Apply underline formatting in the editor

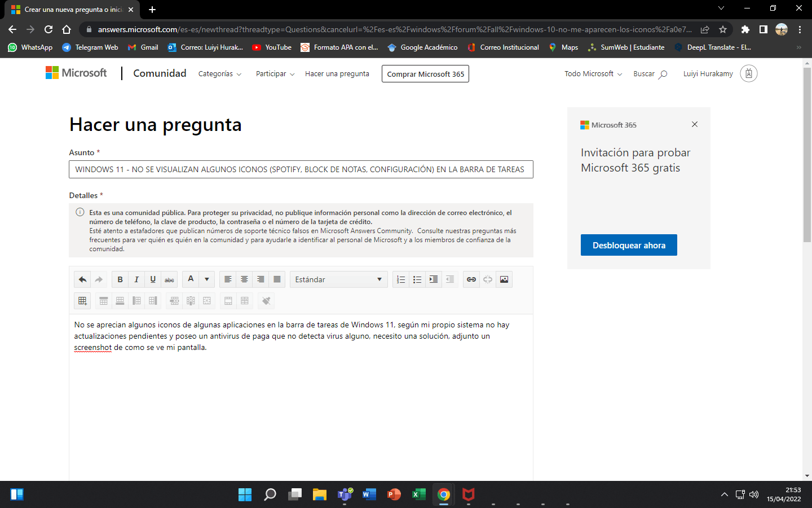[x=153, y=279]
